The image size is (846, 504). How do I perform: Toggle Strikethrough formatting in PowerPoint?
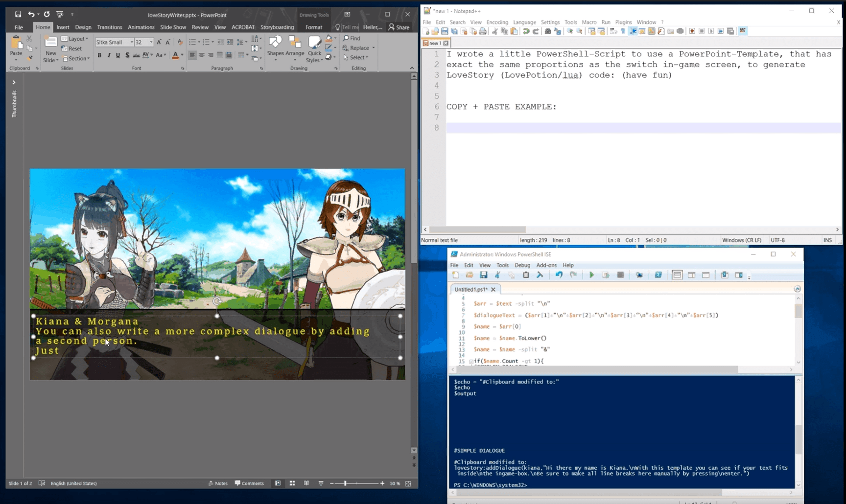(x=137, y=55)
